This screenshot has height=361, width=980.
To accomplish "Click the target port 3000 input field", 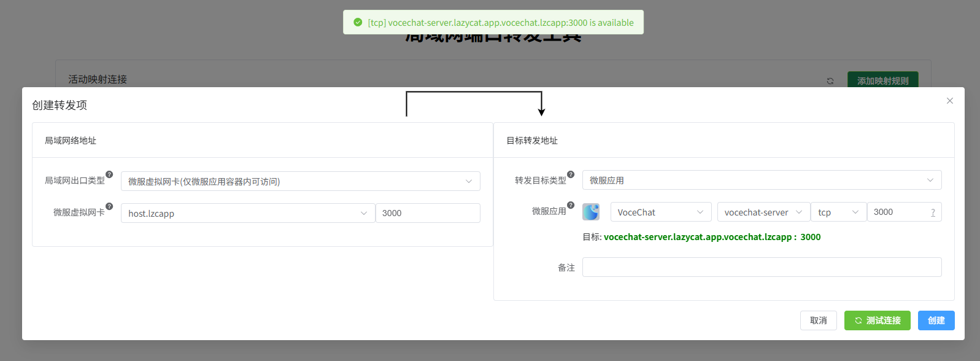I will tap(904, 212).
